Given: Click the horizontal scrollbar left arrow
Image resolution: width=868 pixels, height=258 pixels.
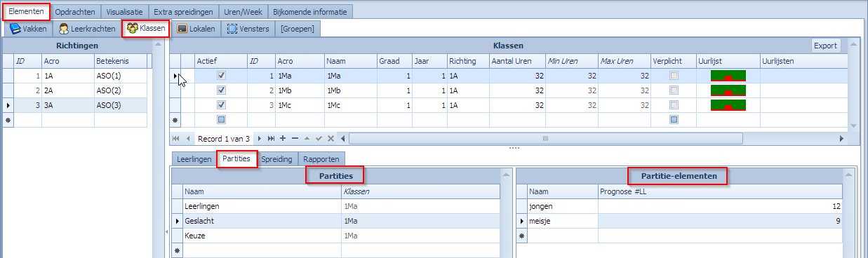Looking at the screenshot, I should coord(343,139).
